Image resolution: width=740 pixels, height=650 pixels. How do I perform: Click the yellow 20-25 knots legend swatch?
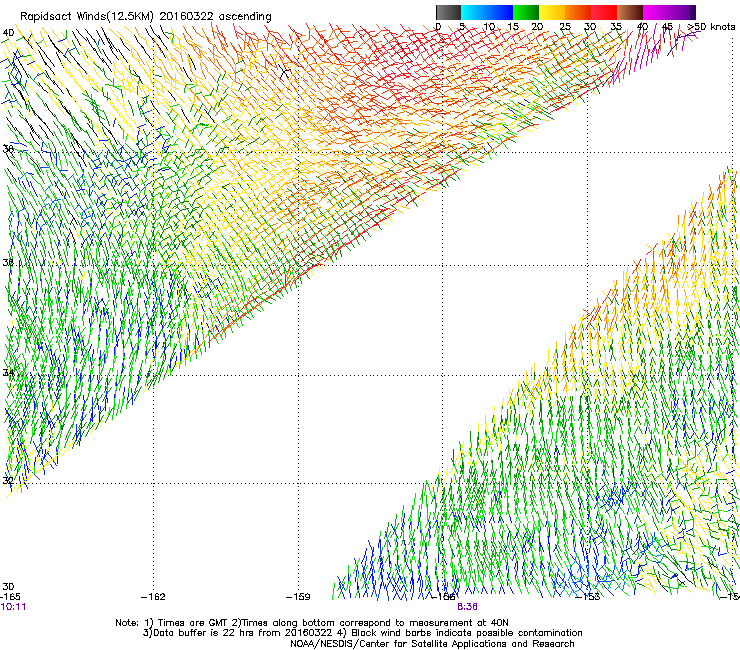point(552,12)
